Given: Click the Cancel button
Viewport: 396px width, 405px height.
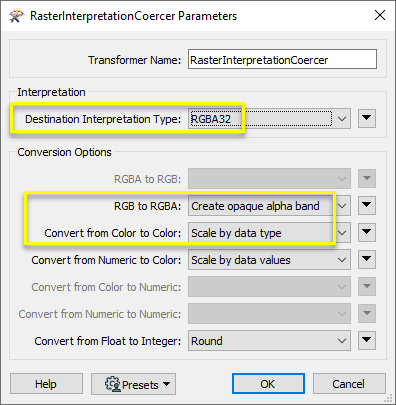Looking at the screenshot, I should tap(349, 384).
